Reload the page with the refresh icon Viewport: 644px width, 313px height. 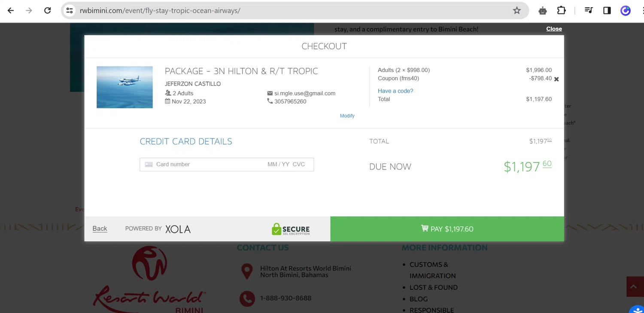[48, 11]
